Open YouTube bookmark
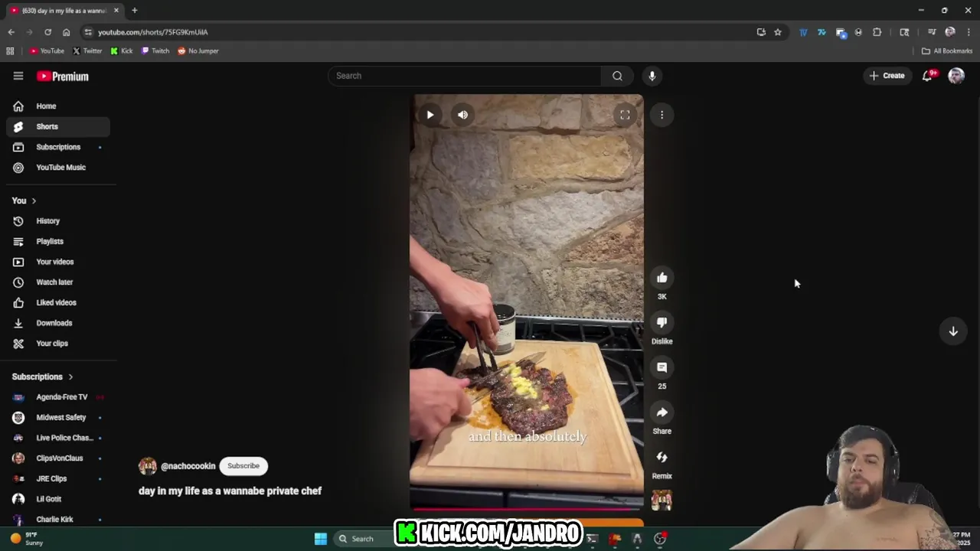980x551 pixels. click(x=47, y=51)
